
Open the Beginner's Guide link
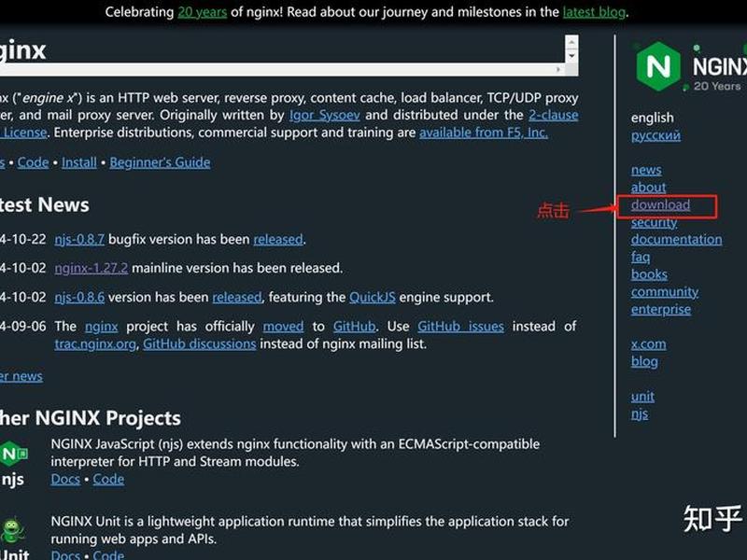(160, 162)
